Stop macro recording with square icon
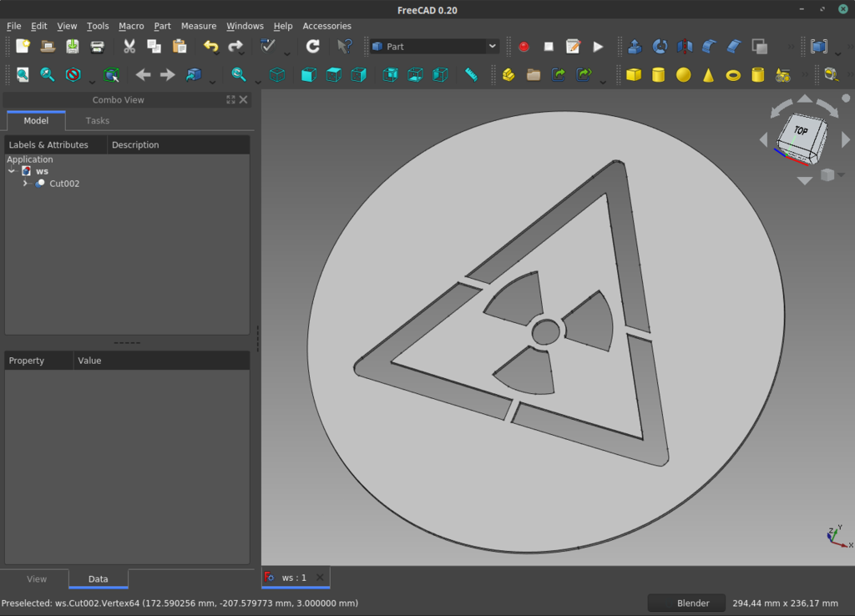855x616 pixels. 549,47
